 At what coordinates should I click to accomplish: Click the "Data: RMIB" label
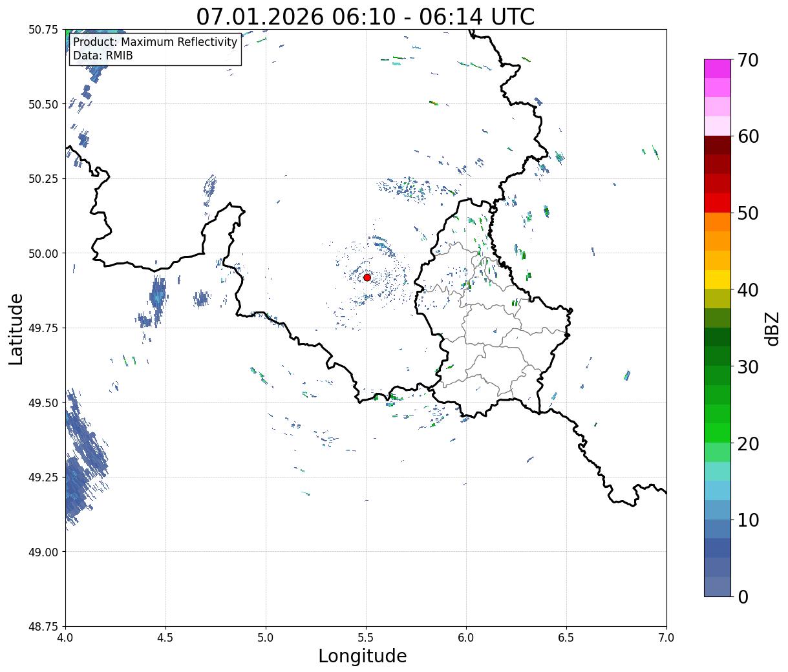point(103,56)
